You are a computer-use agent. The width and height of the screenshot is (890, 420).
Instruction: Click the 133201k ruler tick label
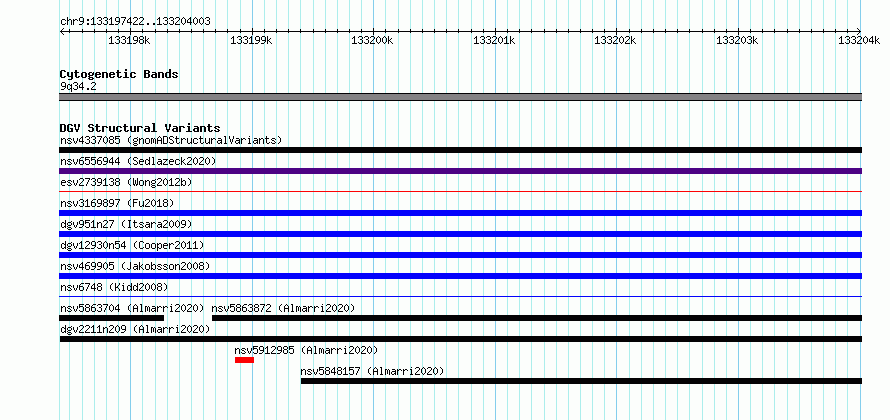click(x=494, y=40)
